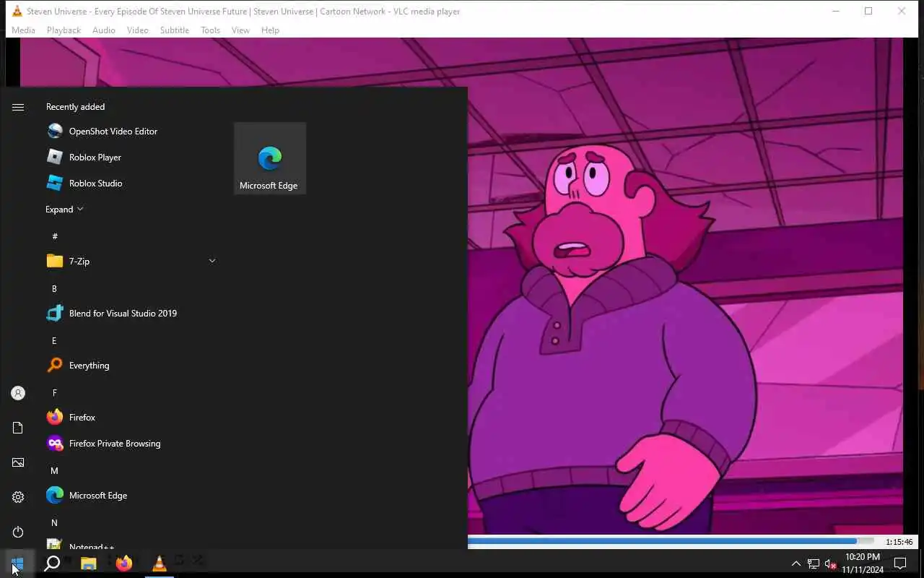Click the N letter group header
924x578 pixels.
point(54,522)
